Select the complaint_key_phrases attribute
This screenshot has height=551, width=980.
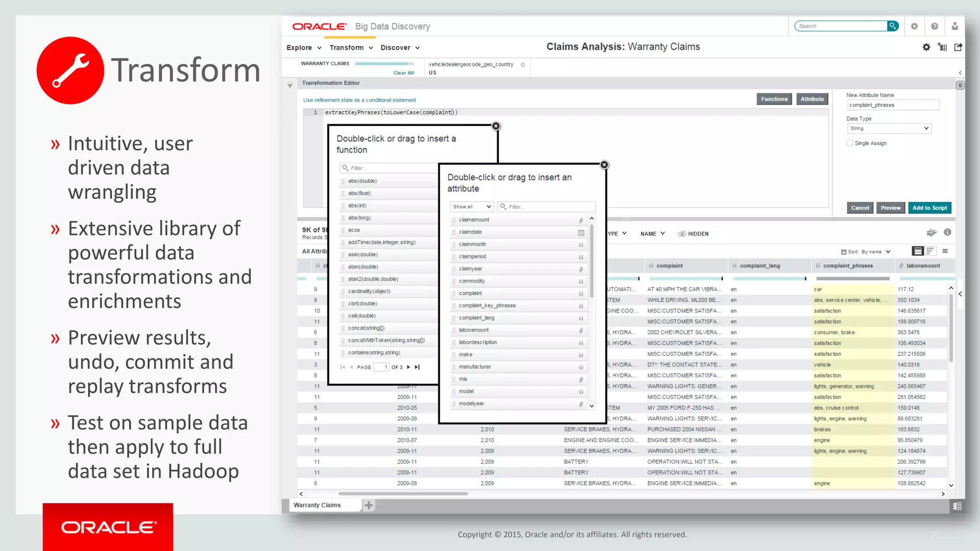tap(519, 306)
